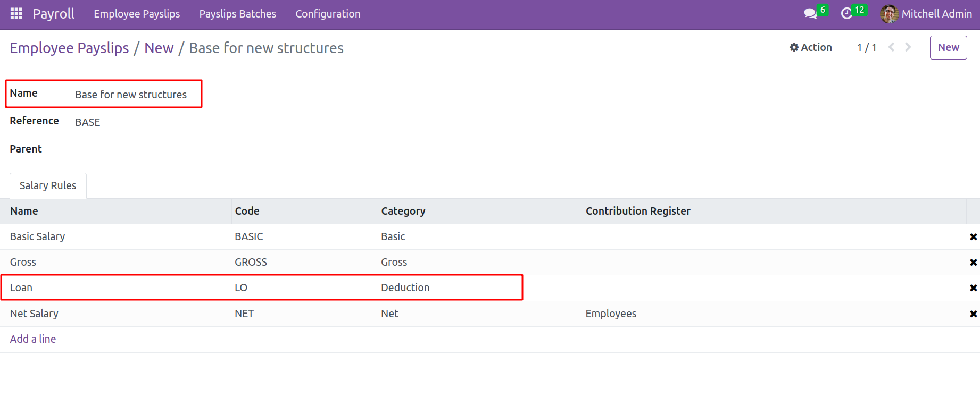
Task: Remove the Loan rule with its X
Action: point(973,288)
